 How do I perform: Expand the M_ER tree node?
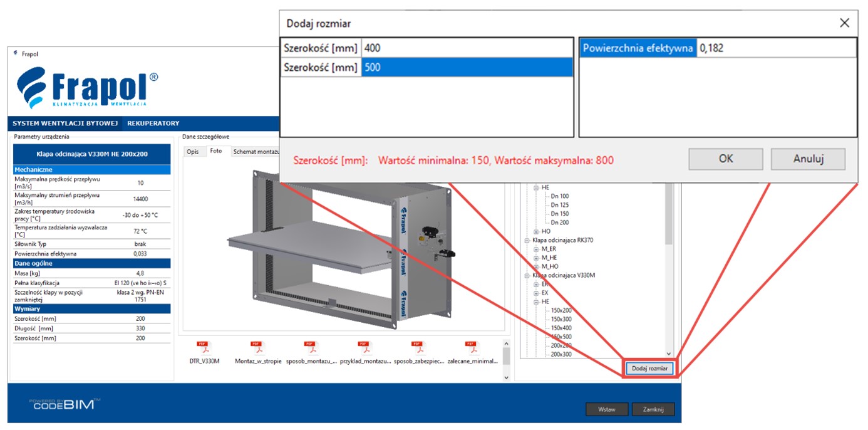pyautogui.click(x=536, y=249)
